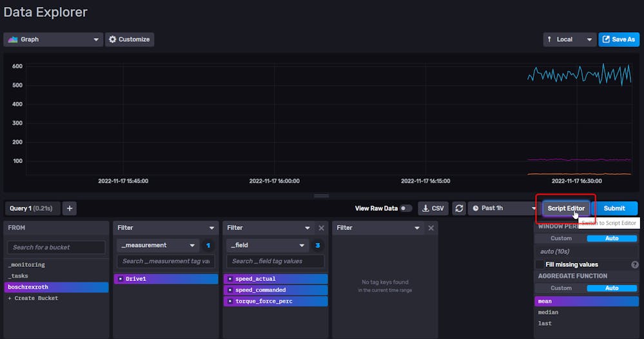Click the Save As button
644x339 pixels.
click(618, 39)
